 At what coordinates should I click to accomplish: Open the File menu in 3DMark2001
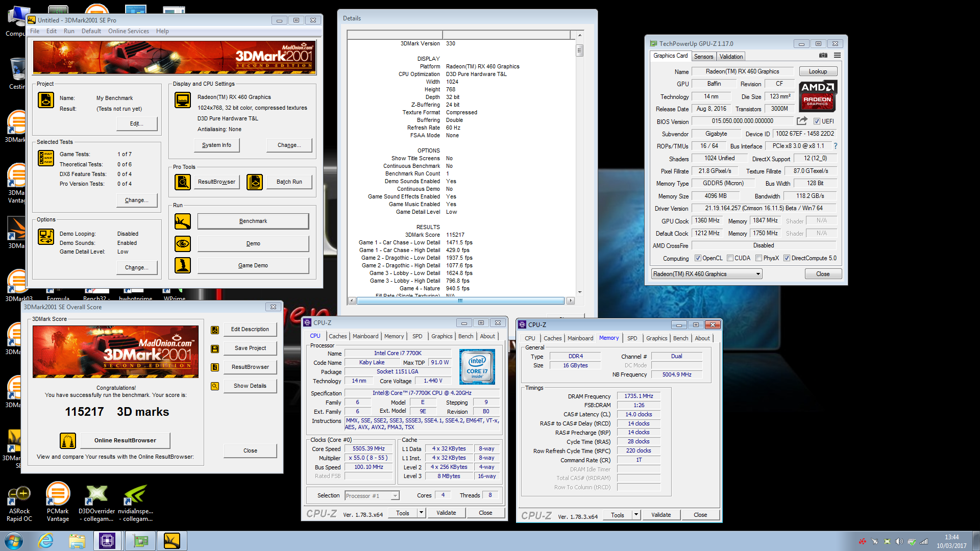pos(35,31)
